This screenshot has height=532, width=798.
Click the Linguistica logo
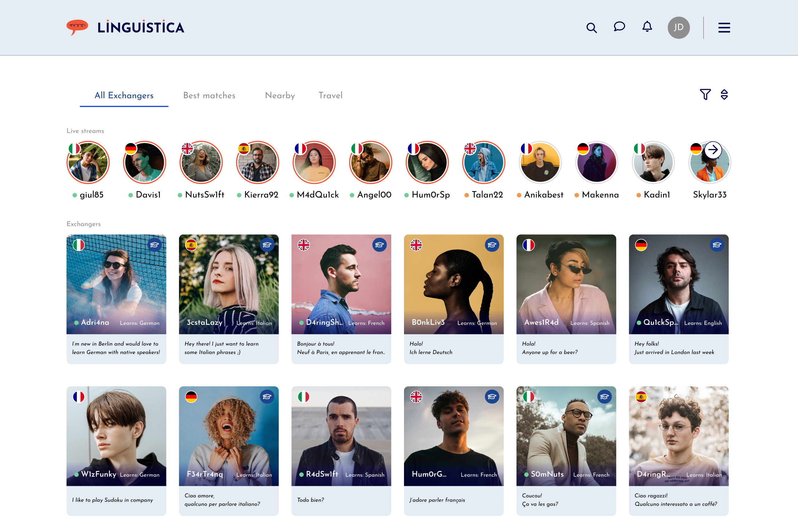(x=125, y=27)
